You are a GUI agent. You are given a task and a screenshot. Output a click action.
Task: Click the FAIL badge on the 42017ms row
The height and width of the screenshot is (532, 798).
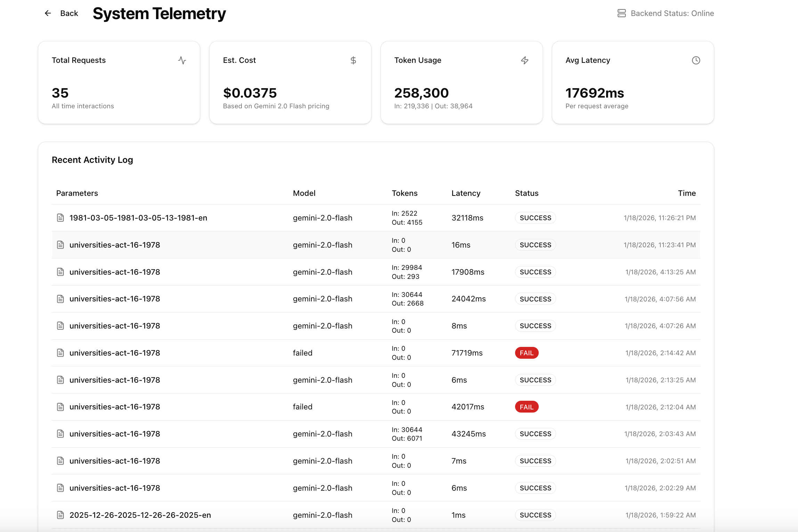tap(527, 407)
